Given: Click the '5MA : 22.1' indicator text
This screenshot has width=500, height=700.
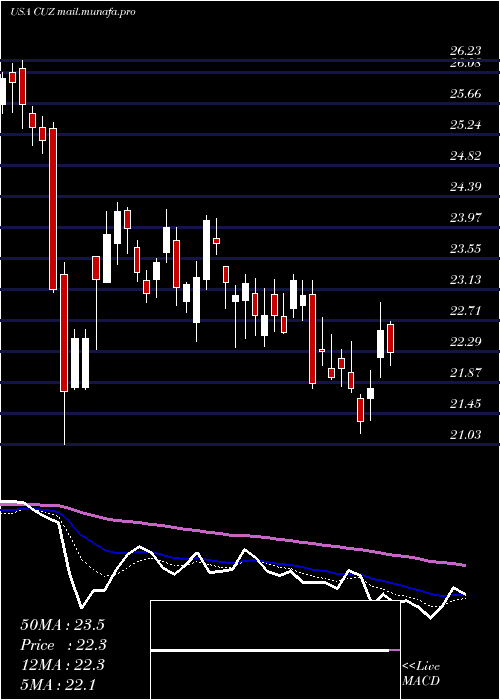Looking at the screenshot, I should [x=58, y=685].
